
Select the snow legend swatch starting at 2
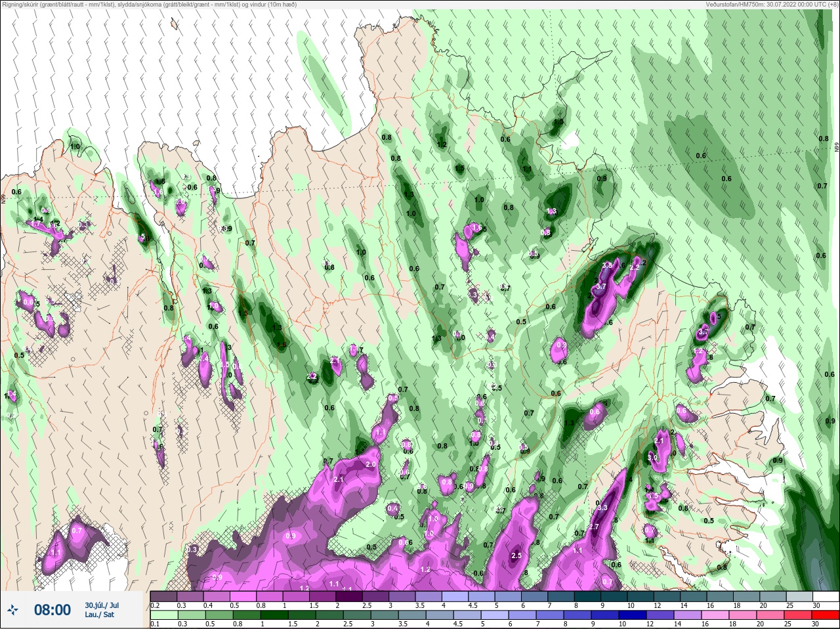coord(348,596)
